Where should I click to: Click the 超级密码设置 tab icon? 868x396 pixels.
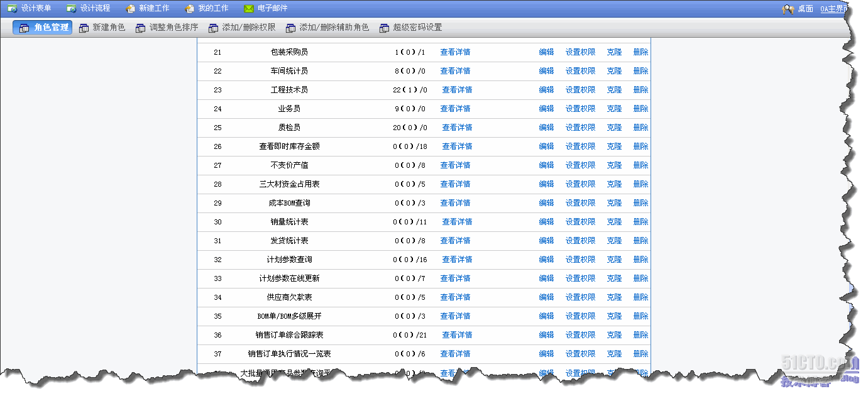[x=384, y=28]
